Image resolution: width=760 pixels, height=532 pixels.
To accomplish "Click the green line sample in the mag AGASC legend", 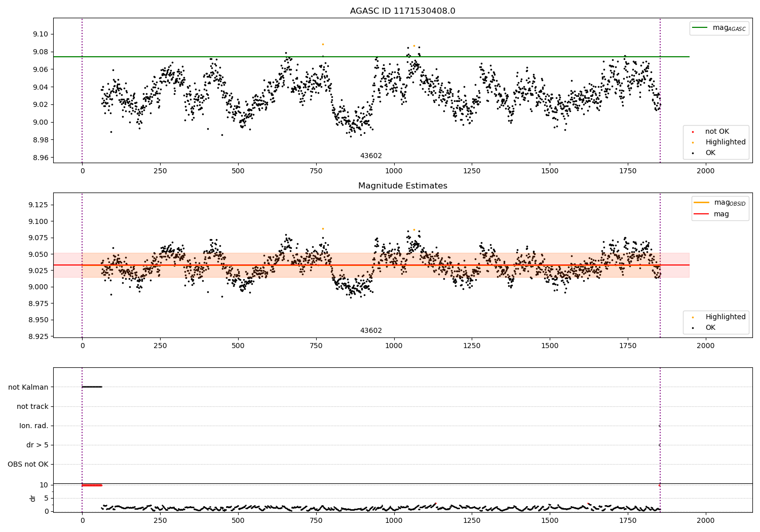I will click(x=700, y=28).
